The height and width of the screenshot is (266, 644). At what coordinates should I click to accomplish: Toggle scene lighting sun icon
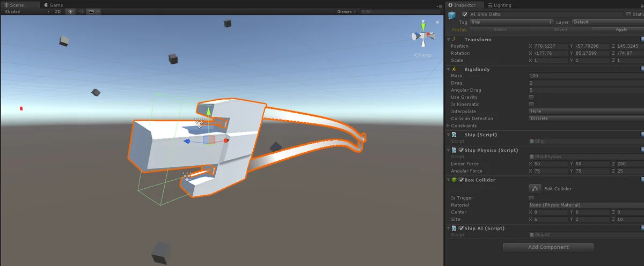pos(70,11)
